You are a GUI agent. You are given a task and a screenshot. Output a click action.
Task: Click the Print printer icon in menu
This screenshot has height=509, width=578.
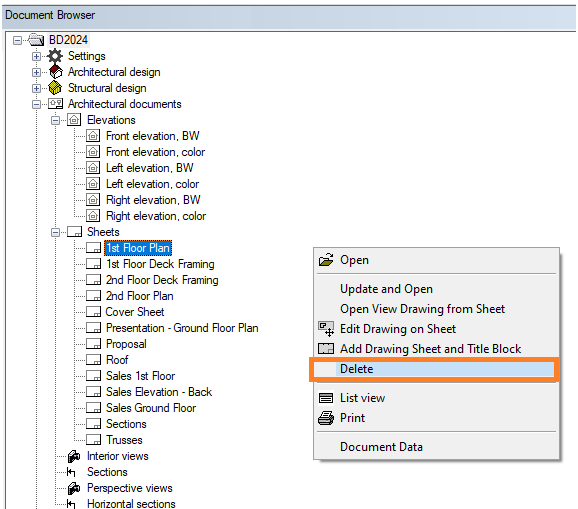[x=326, y=418]
